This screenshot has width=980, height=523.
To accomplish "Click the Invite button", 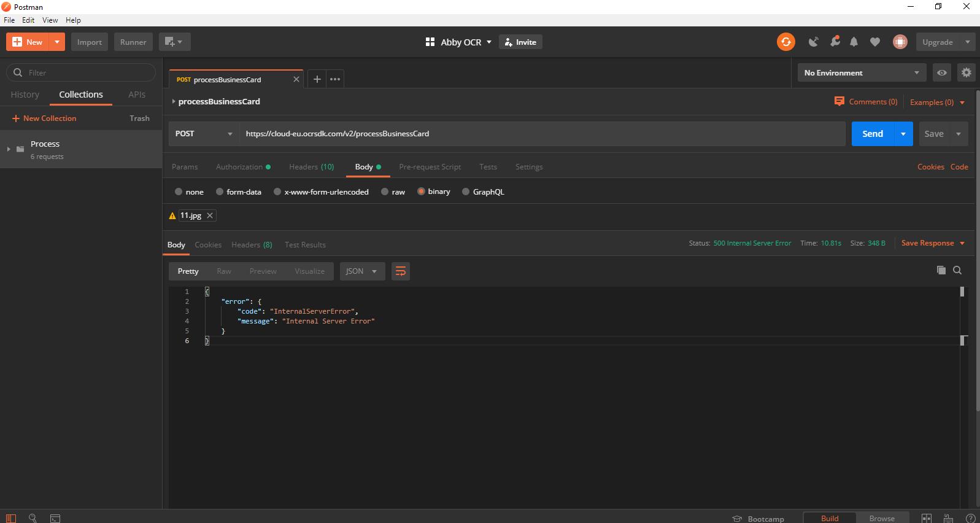I will pos(520,42).
